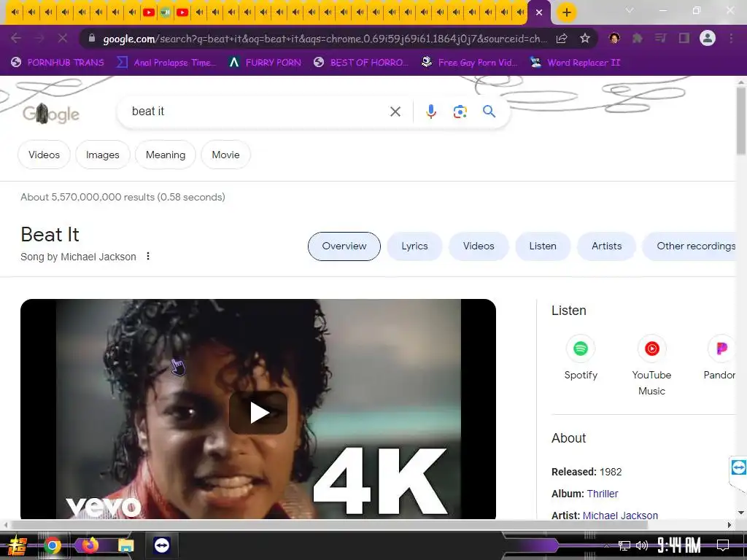This screenshot has width=747, height=560.
Task: Click the 'Beat It' heading
Action: tap(50, 235)
